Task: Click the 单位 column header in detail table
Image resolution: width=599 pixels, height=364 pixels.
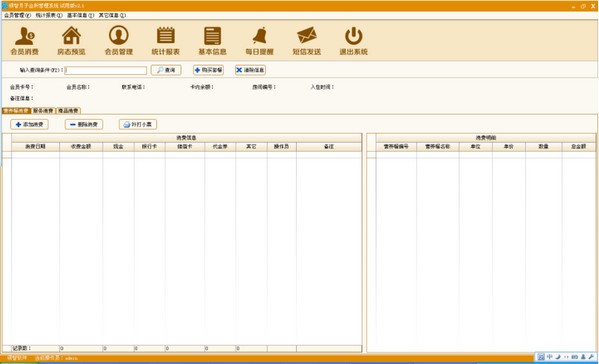Action: tap(476, 147)
